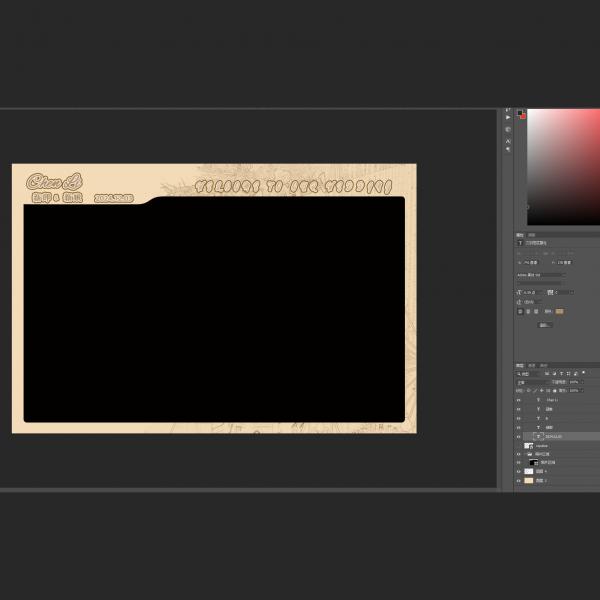Viewport: 600px width, 600px height.
Task: Select left-align text icon in Properties
Action: point(520,311)
